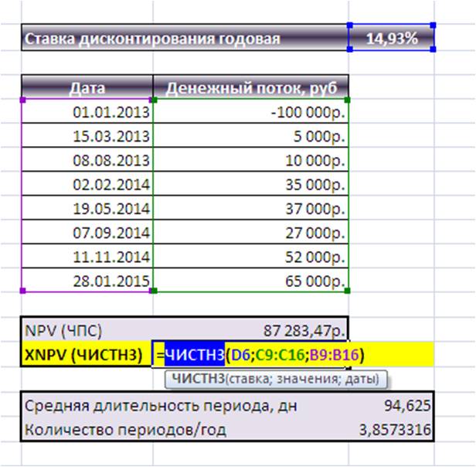Click date cell 19.05.2014

pos(87,208)
